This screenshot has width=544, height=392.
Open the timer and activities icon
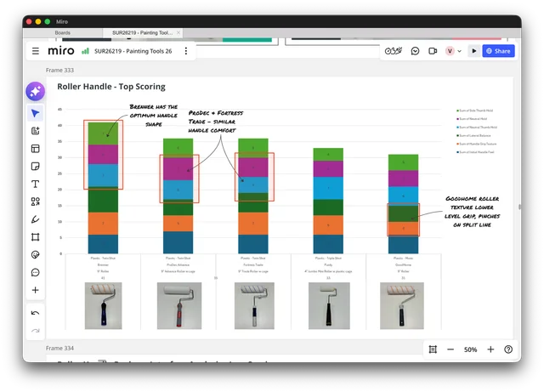point(393,51)
